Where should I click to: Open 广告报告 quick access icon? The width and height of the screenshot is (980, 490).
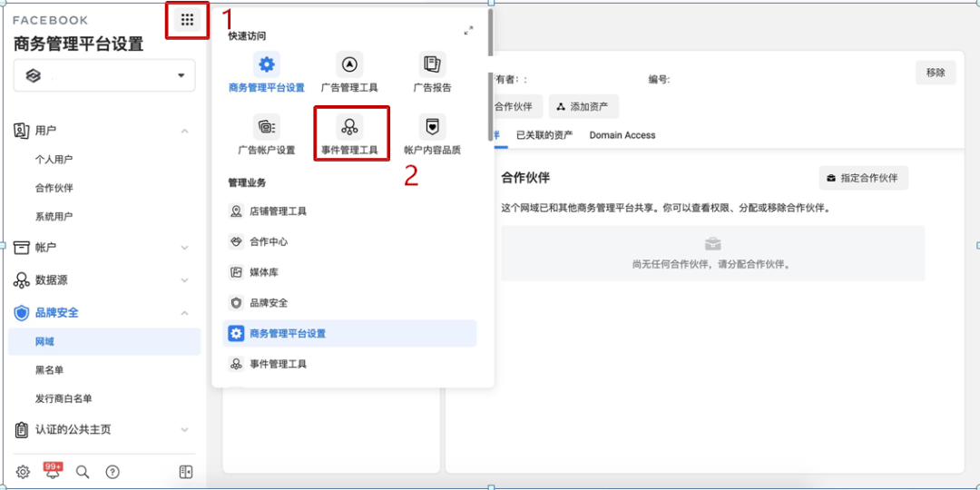pos(432,64)
